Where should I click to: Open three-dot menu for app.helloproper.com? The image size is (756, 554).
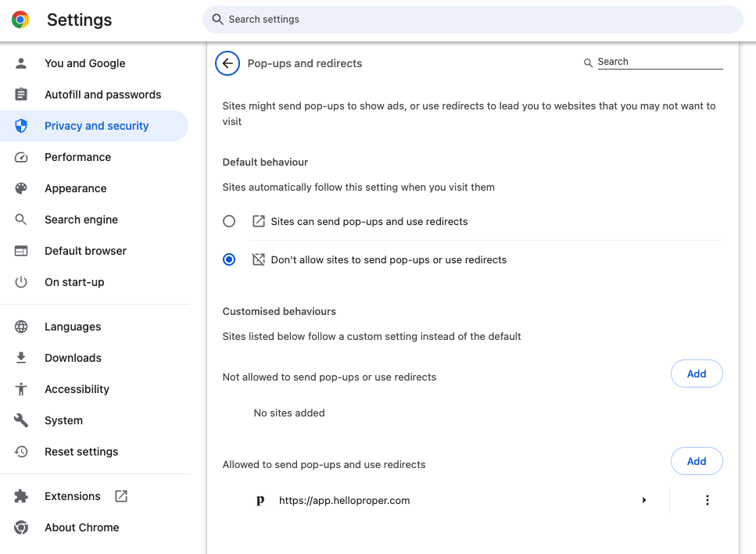tap(708, 500)
